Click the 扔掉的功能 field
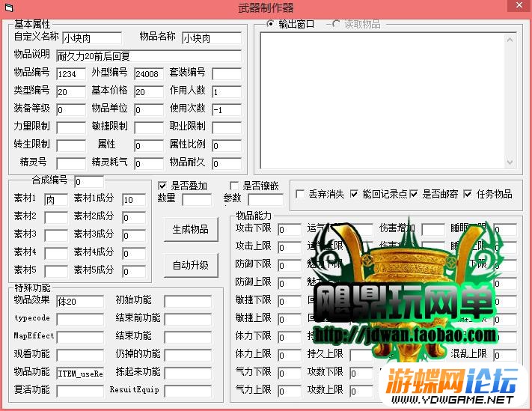This screenshot has width=532, height=411. click(x=188, y=356)
